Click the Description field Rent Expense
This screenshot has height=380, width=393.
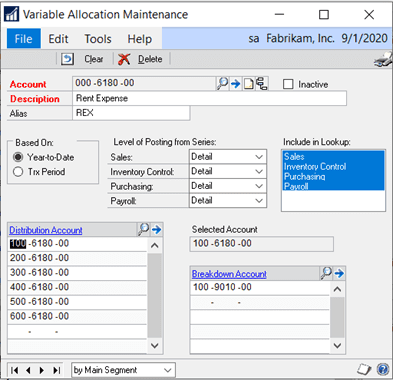pyautogui.click(x=209, y=98)
